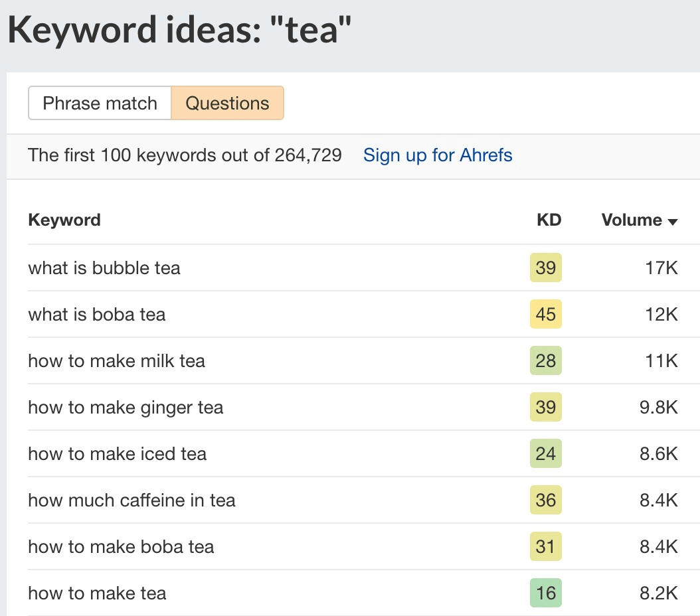Sort results by the KD column
Image resolution: width=700 pixels, height=616 pixels.
pyautogui.click(x=549, y=220)
